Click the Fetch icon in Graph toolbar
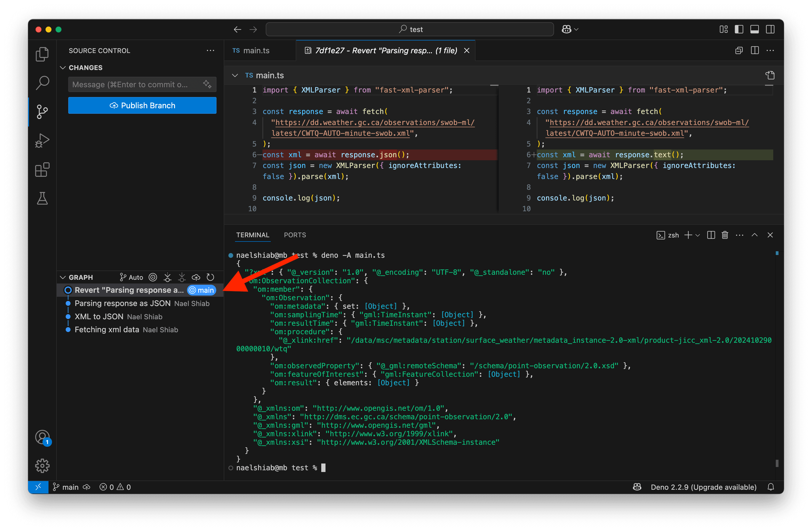The image size is (812, 531). [167, 277]
